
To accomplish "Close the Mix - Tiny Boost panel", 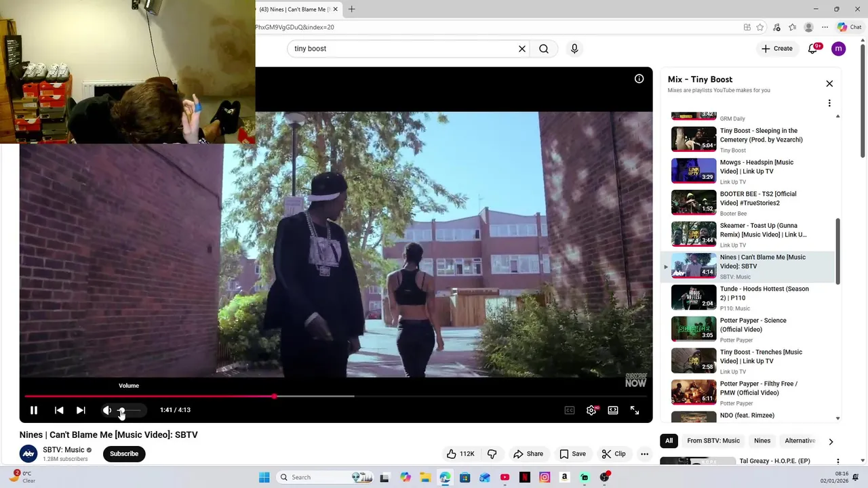I will [x=829, y=83].
